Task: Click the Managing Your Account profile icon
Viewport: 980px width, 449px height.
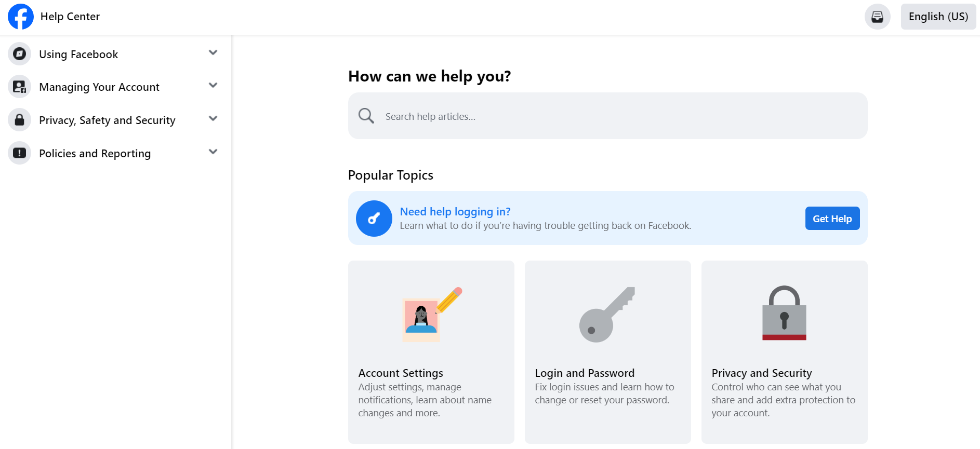Action: tap(19, 87)
